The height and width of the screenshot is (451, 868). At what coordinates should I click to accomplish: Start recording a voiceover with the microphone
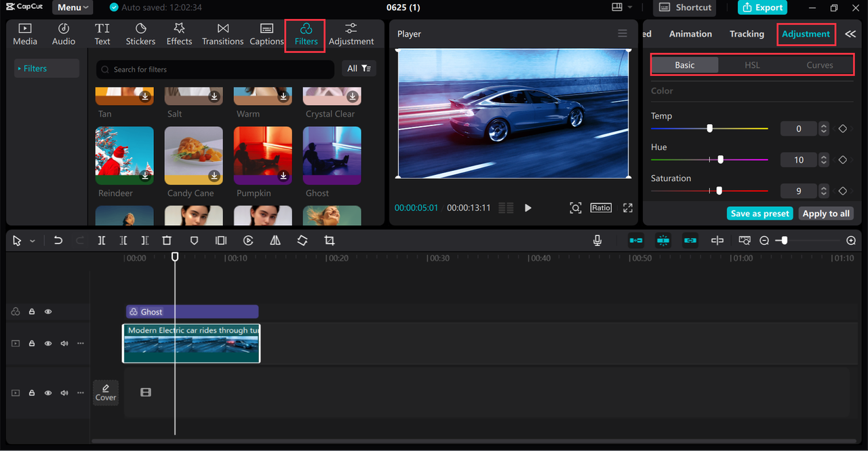(597, 240)
